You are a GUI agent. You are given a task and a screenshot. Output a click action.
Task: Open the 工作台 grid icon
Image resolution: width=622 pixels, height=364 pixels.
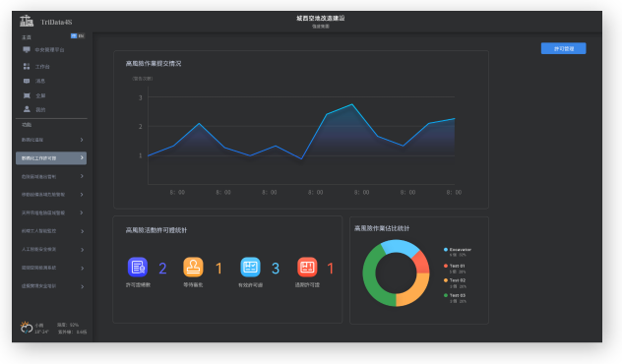(x=27, y=66)
